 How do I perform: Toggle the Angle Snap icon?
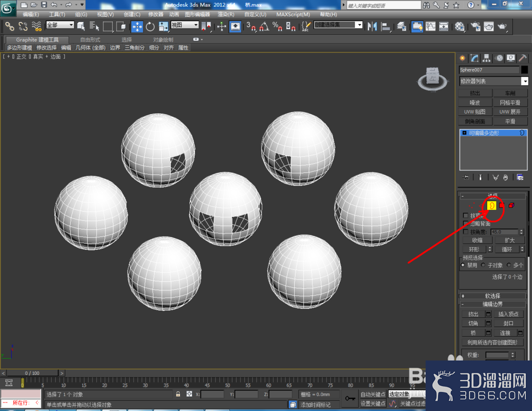[x=264, y=27]
